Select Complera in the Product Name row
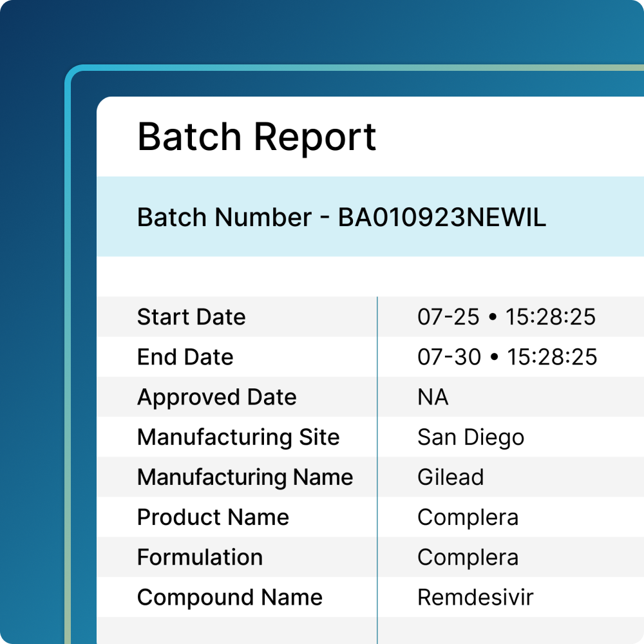This screenshot has width=644, height=644. [x=468, y=517]
